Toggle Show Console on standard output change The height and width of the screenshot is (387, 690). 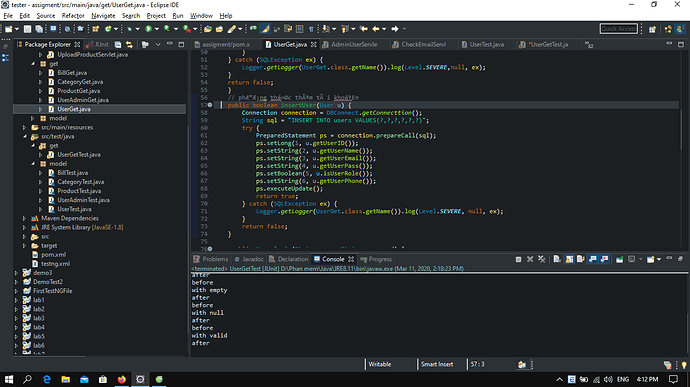[593, 259]
